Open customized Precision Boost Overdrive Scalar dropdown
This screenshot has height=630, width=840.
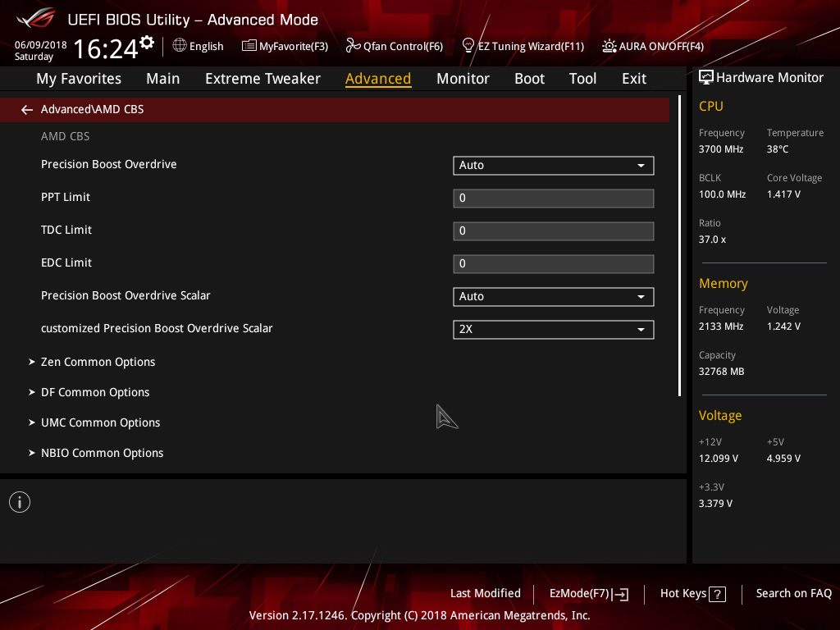tap(554, 330)
